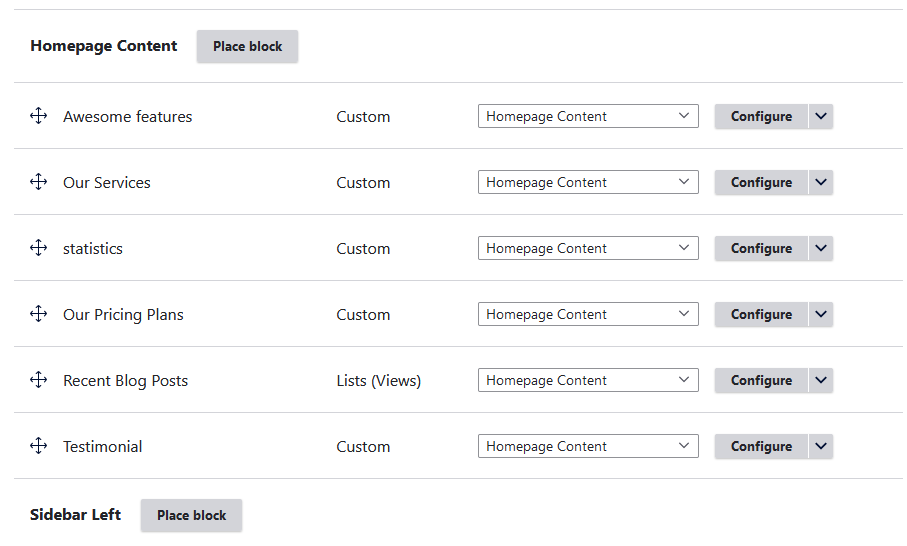Change region of the statistics block
The width and height of the screenshot is (907, 546).
[x=588, y=248]
